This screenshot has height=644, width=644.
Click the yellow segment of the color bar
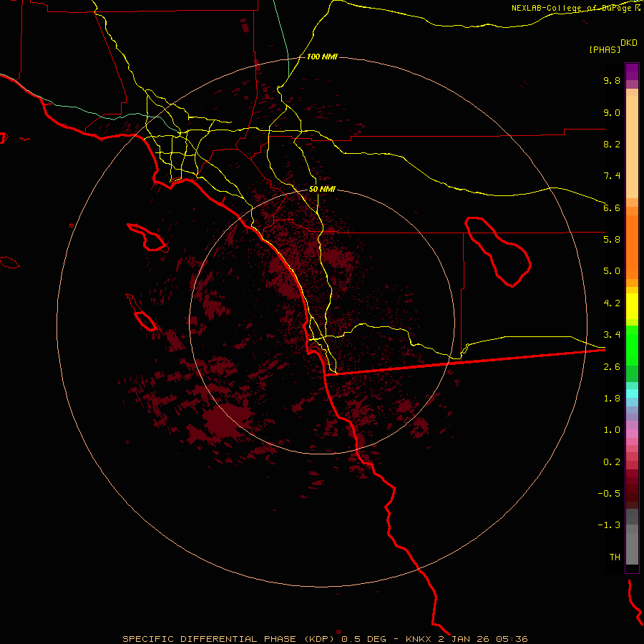tap(632, 306)
